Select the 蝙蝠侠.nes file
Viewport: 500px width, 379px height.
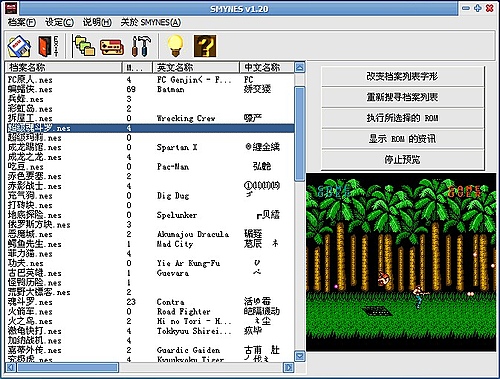click(30, 89)
